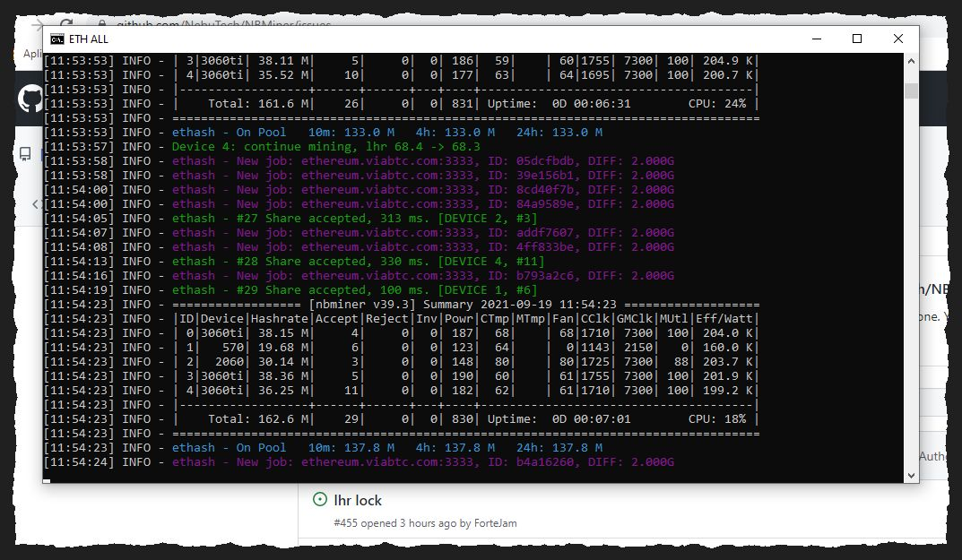
Task: Click the scrollbar up arrow in the console
Action: point(912,61)
